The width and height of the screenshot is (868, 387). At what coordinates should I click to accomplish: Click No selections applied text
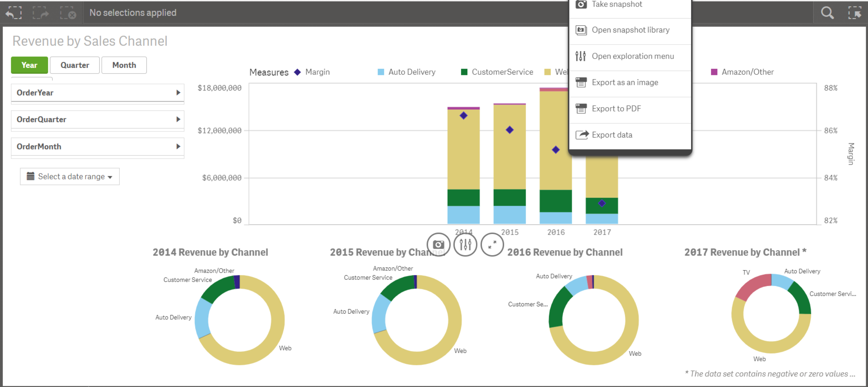[x=133, y=13]
